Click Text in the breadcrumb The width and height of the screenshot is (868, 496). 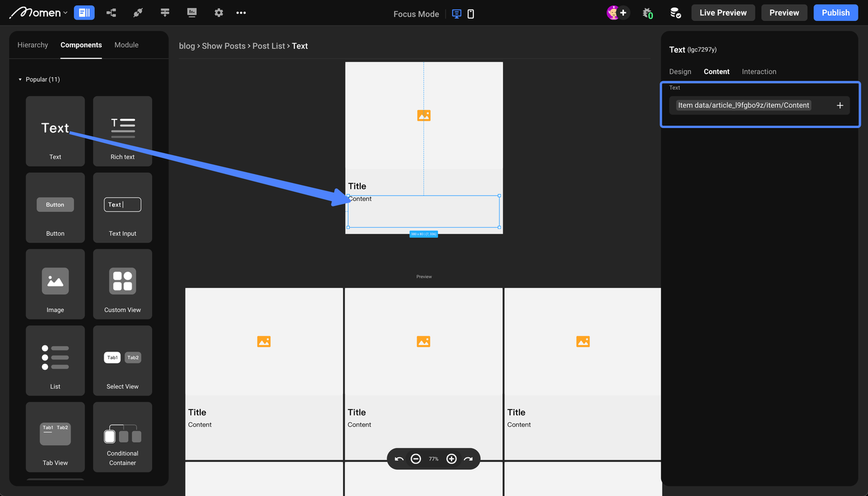300,46
